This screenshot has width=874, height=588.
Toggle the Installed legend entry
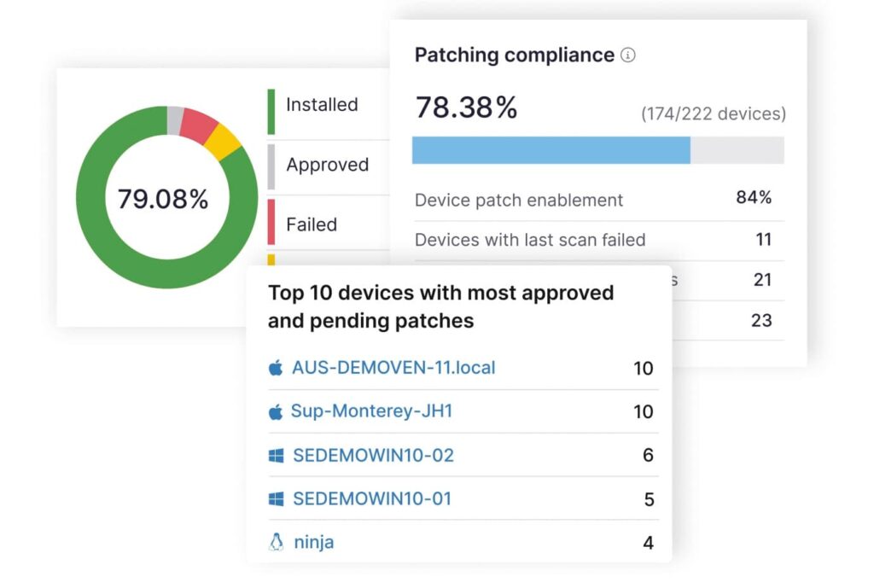click(322, 104)
